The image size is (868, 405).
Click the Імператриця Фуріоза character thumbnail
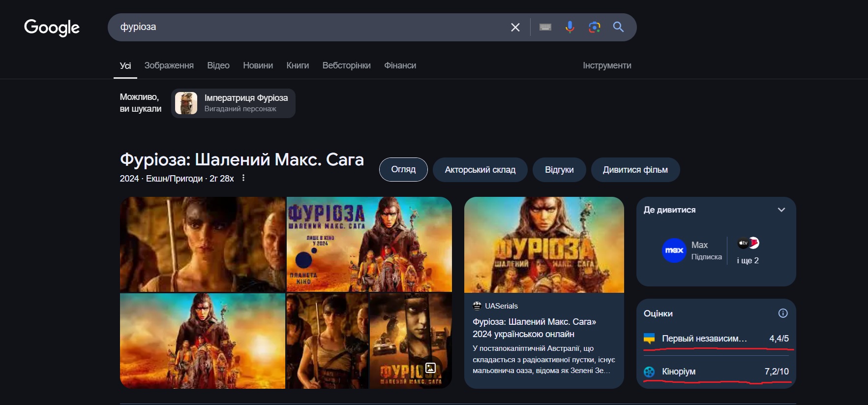[186, 103]
